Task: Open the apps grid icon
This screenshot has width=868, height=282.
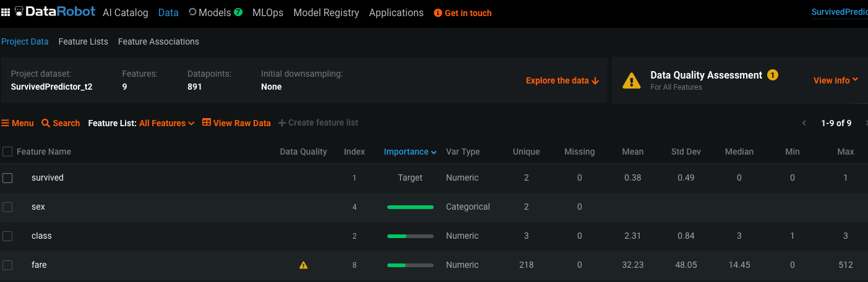Action: (x=6, y=12)
